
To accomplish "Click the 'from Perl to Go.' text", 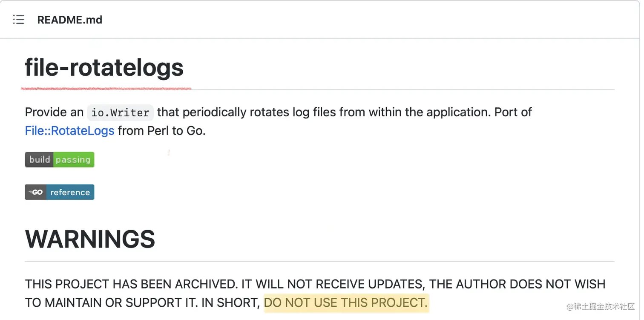I will click(x=162, y=130).
